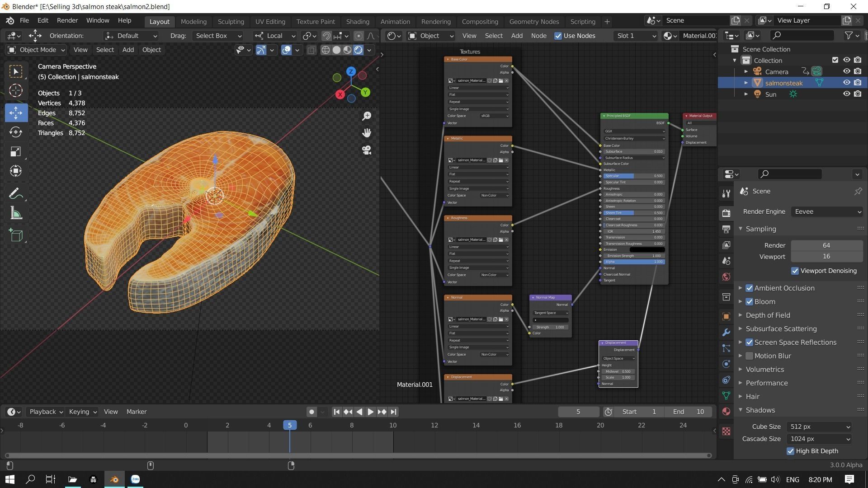Open the node editor Add menu
This screenshot has width=868, height=488.
[517, 36]
